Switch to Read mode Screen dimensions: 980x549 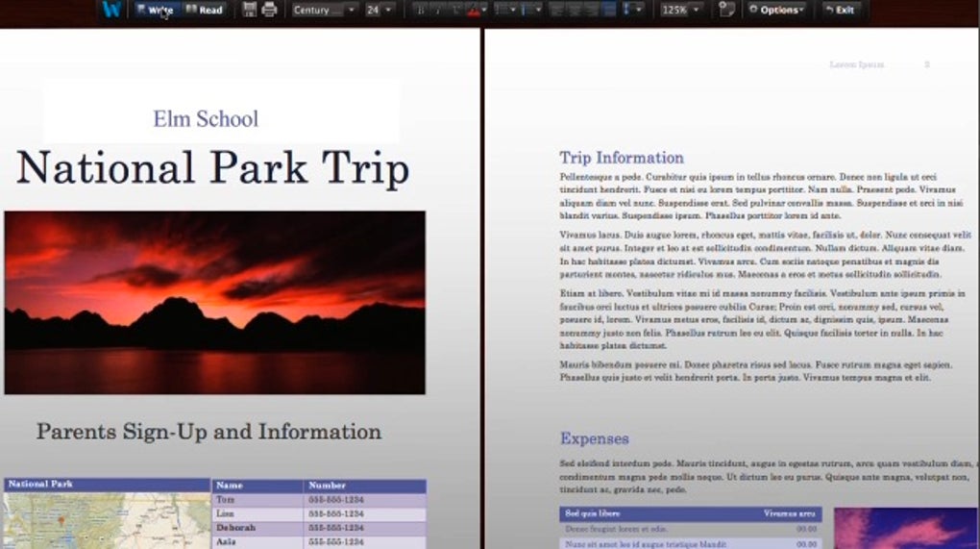pyautogui.click(x=205, y=10)
